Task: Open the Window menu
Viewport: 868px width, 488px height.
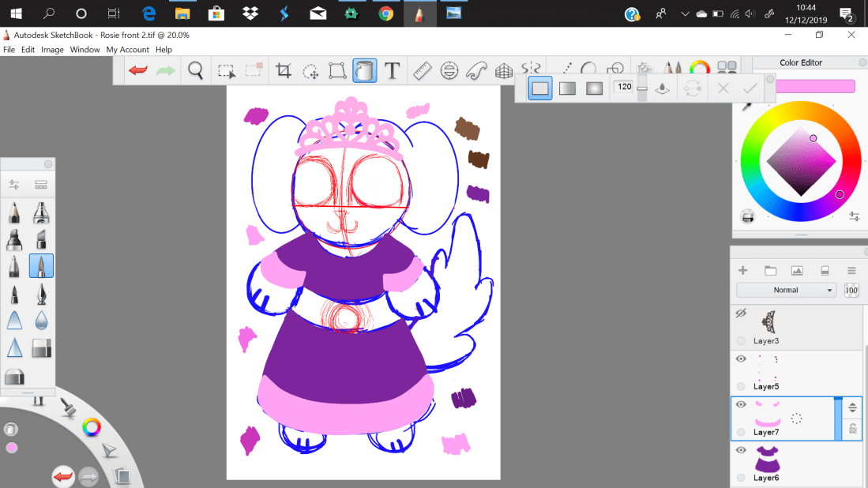Action: click(85, 50)
